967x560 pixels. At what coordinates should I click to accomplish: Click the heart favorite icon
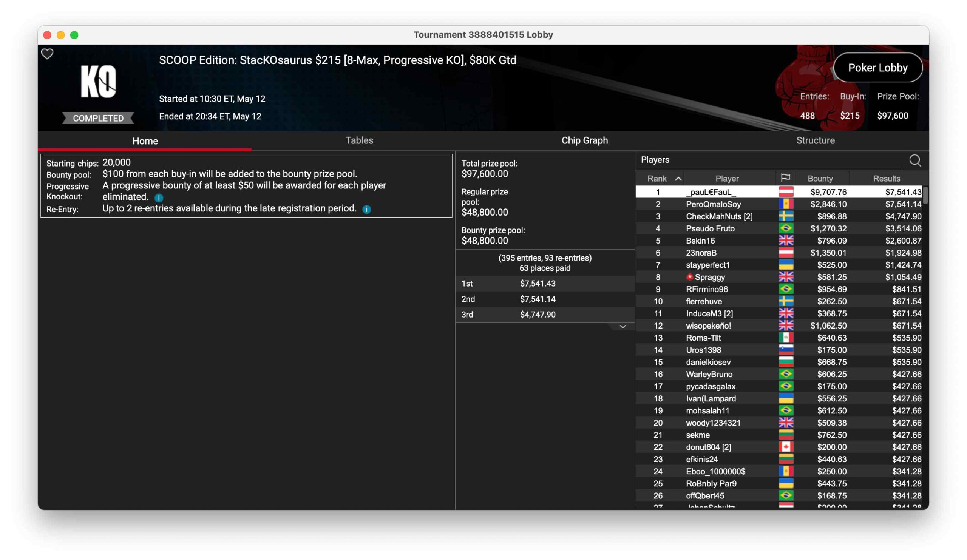[x=47, y=54]
